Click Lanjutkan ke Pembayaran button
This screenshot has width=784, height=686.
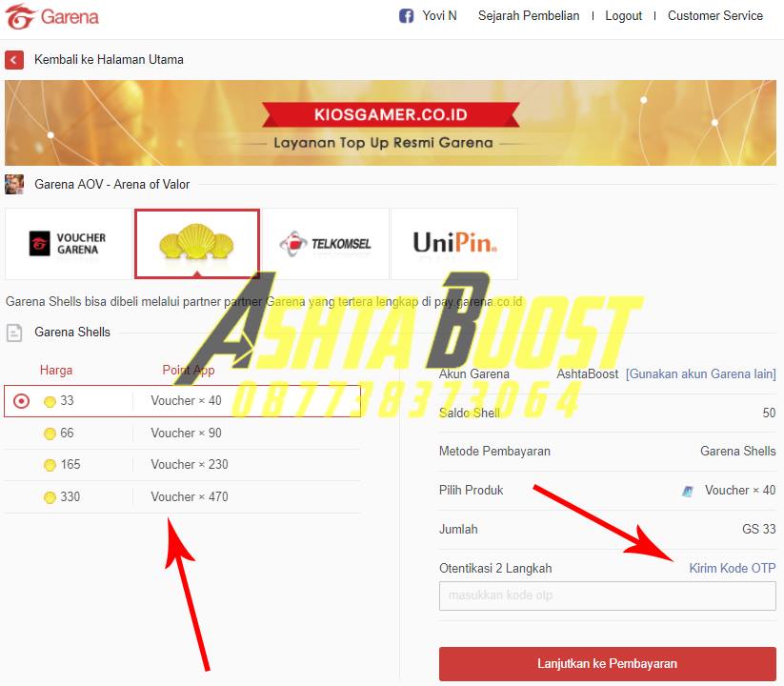[608, 663]
